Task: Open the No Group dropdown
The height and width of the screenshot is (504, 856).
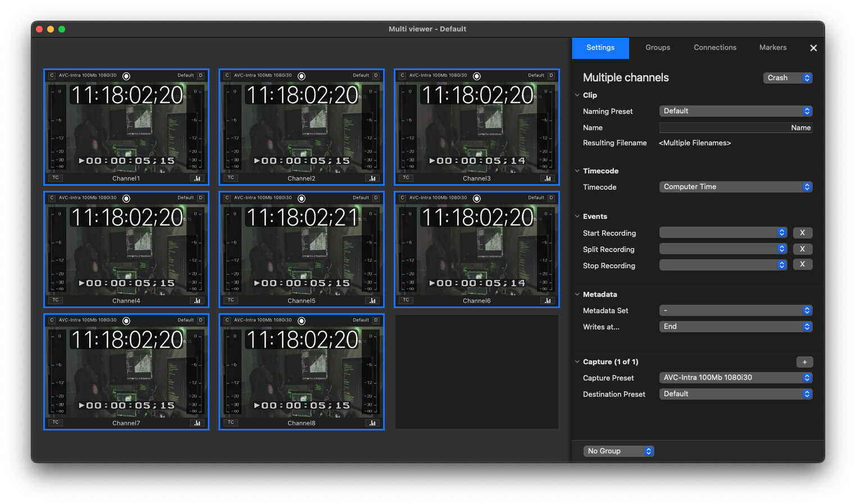Action: pyautogui.click(x=618, y=451)
